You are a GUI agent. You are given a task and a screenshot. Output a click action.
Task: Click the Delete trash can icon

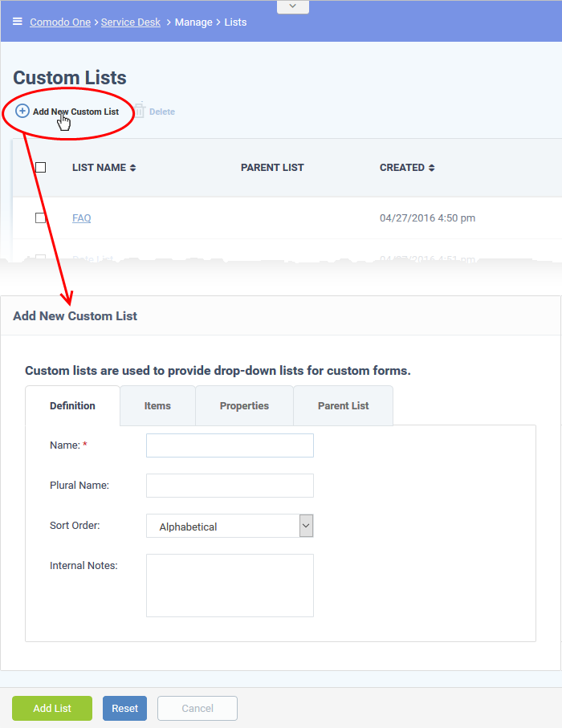click(x=140, y=111)
